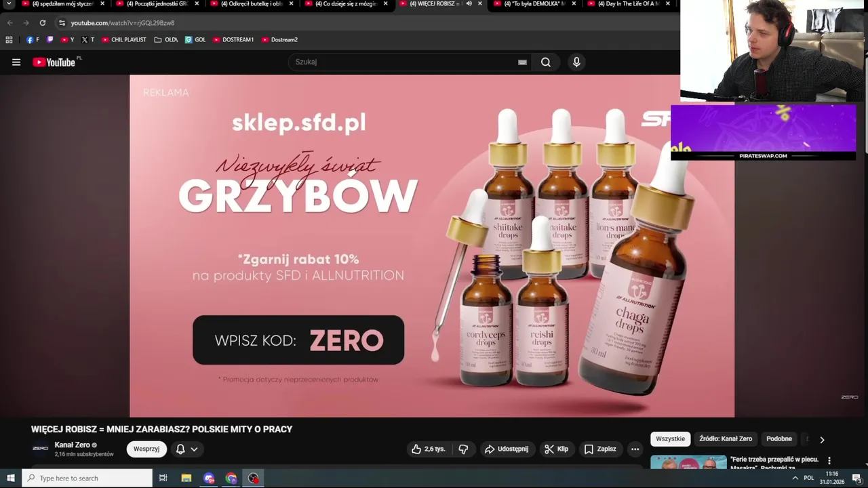868x488 pixels.
Task: Open the YouTube hamburger guide menu
Action: coord(16,62)
